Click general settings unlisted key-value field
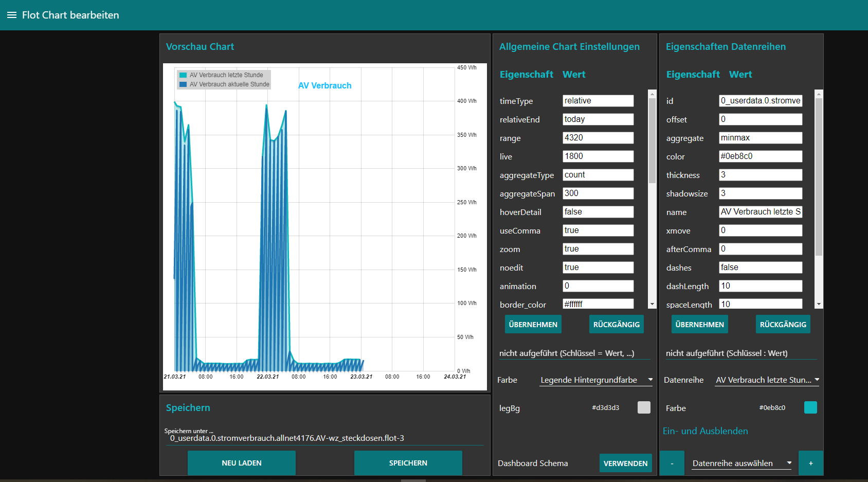 575,353
